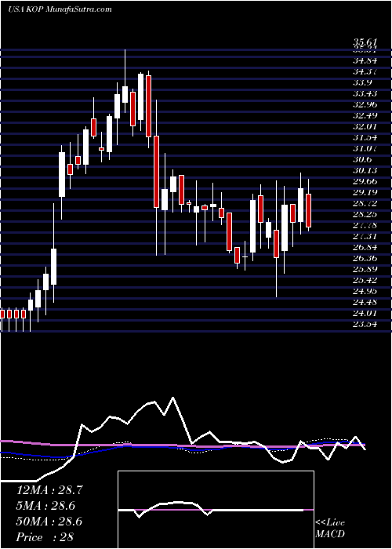Click the peak of the white momentum line

(x=172, y=398)
